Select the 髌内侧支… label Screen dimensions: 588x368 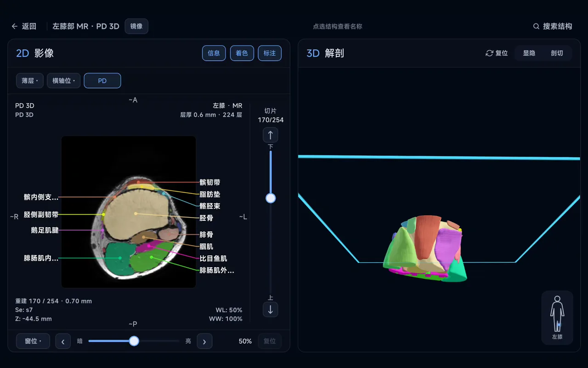[41, 197]
